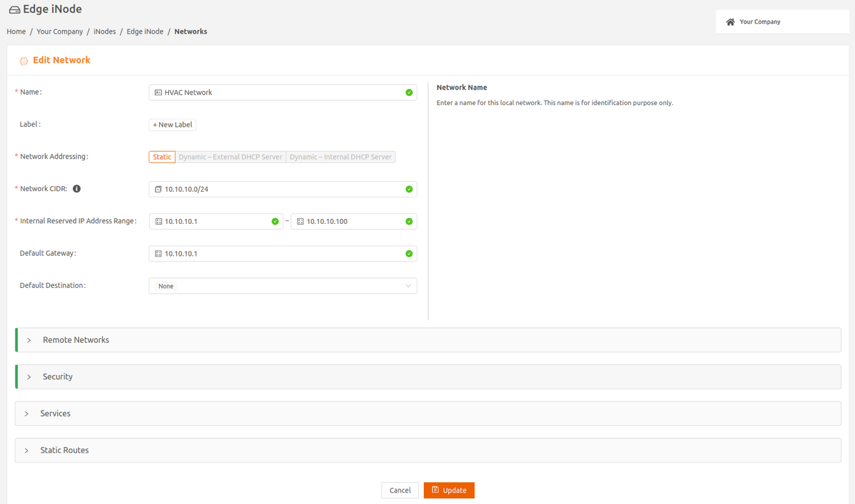Click the green checkmark in Name field
The width and height of the screenshot is (855, 504).
pos(409,93)
